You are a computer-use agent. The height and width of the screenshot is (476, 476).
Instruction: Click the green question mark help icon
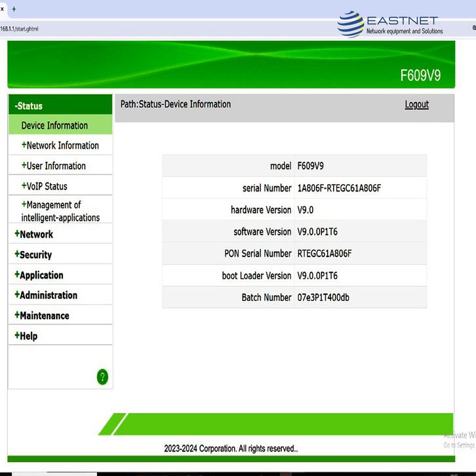click(x=102, y=376)
